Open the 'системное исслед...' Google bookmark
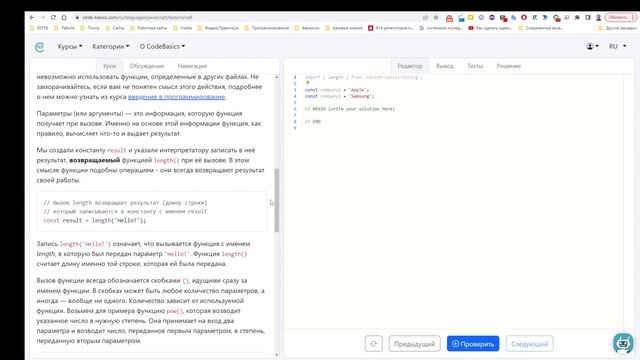This screenshot has width=640, height=360. (441, 28)
